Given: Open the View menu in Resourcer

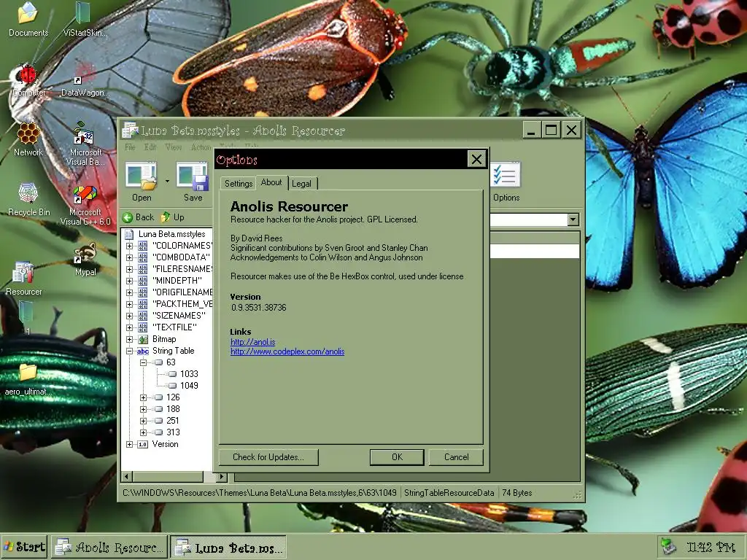Looking at the screenshot, I should (174, 147).
